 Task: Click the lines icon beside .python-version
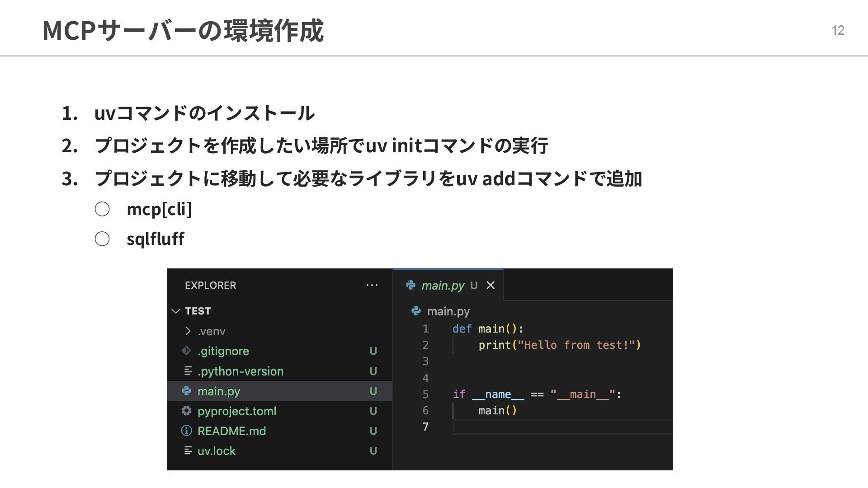[x=188, y=371]
